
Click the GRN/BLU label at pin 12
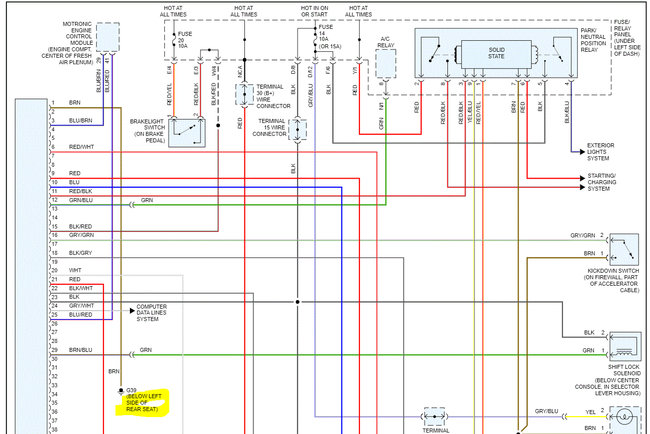pyautogui.click(x=81, y=200)
